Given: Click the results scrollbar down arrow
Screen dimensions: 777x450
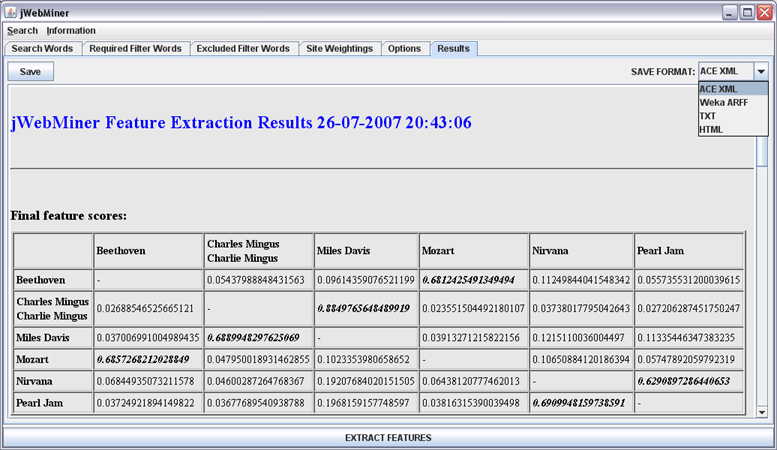Looking at the screenshot, I should (762, 412).
